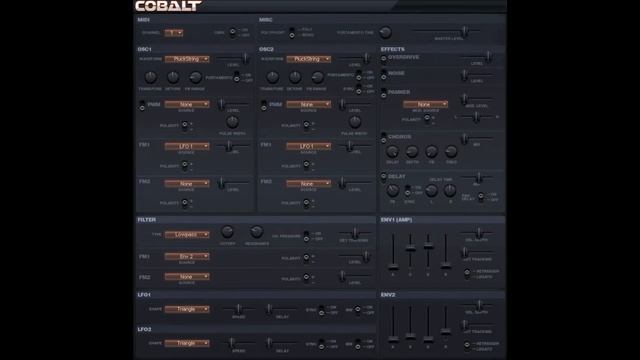Open the Filter Type Lowpass dropdown
The image size is (640, 360).
pyautogui.click(x=187, y=235)
